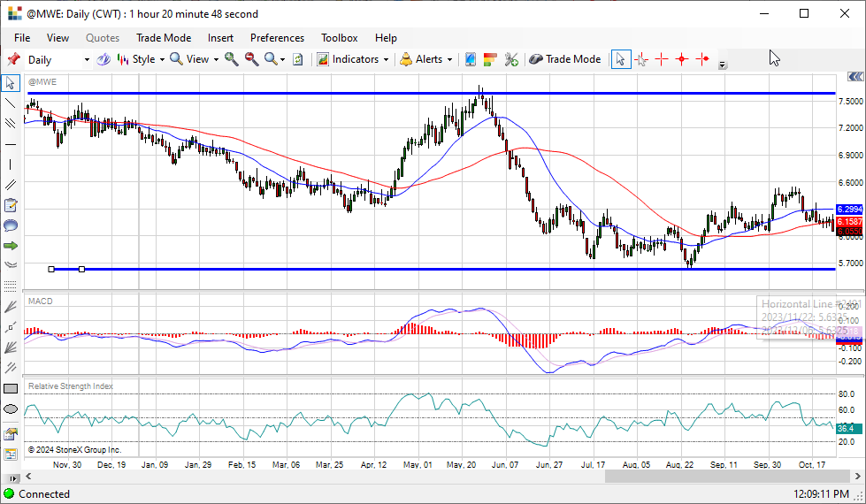
Task: Open the Help menu
Action: (386, 38)
